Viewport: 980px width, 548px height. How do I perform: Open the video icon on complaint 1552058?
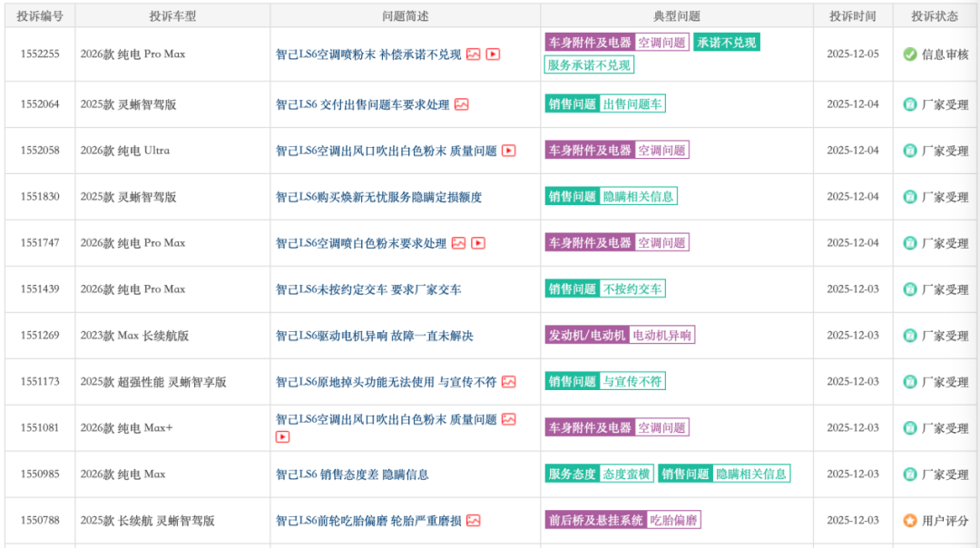click(x=508, y=151)
